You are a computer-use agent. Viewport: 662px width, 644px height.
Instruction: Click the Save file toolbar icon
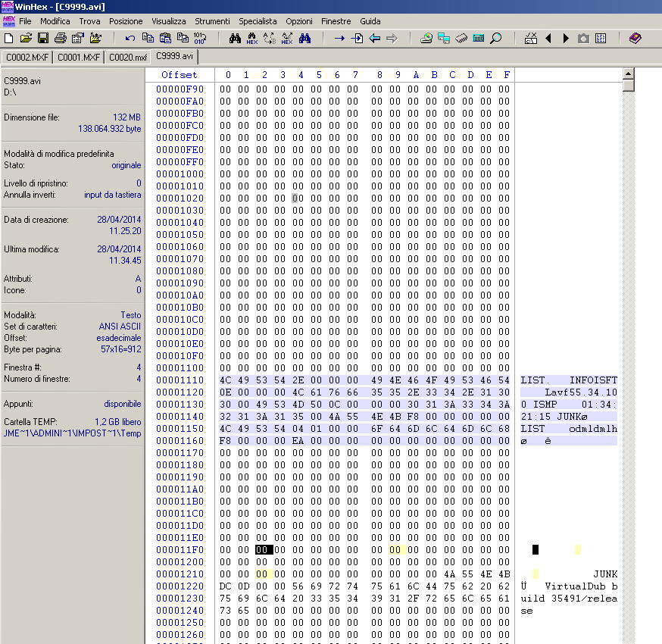click(43, 38)
